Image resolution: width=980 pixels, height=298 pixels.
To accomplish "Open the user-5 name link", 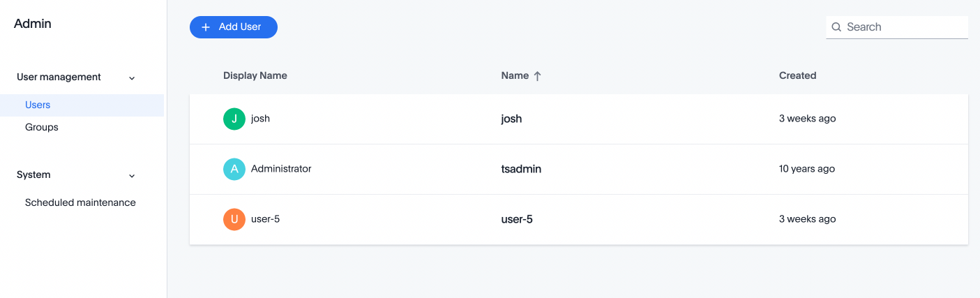I will 517,219.
